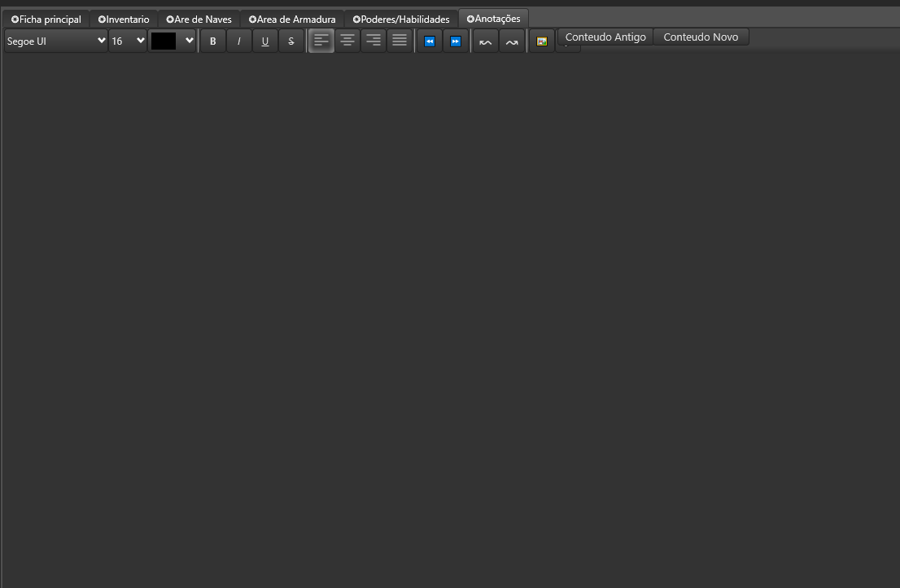Click the blue increase indent icon
The width and height of the screenshot is (900, 588).
point(456,41)
